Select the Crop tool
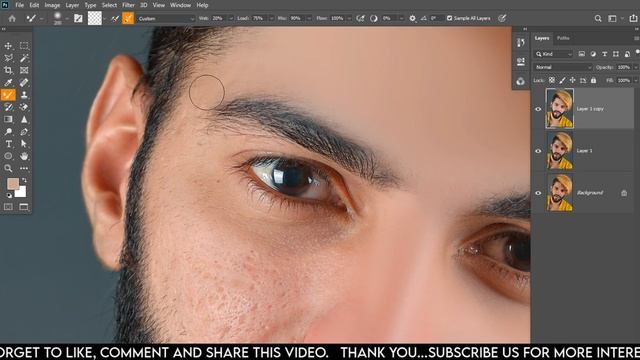This screenshot has height=360, width=640. [8, 70]
